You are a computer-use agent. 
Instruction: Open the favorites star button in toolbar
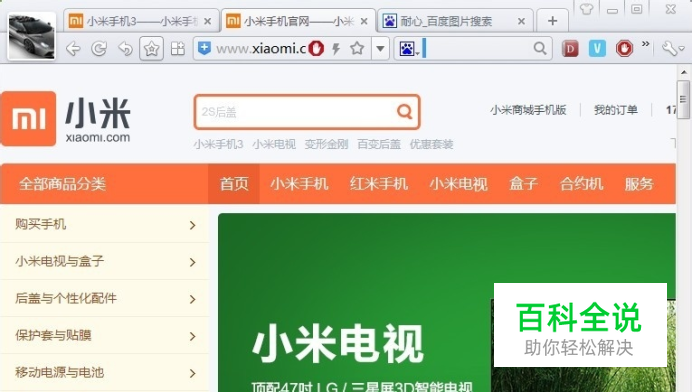(x=151, y=49)
